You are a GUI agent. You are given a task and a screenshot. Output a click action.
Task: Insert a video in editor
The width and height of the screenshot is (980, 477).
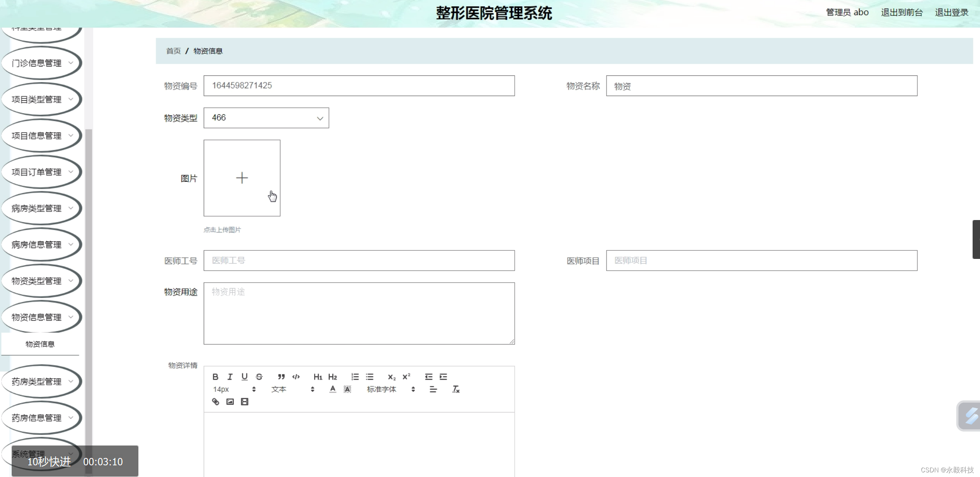click(x=245, y=402)
